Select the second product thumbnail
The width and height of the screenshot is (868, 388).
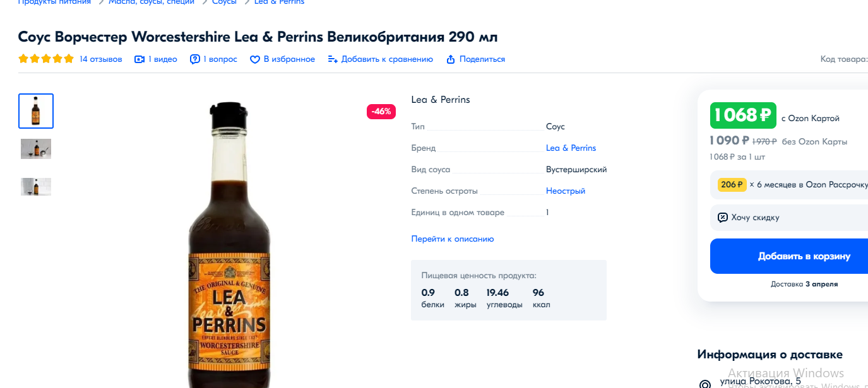(x=36, y=149)
